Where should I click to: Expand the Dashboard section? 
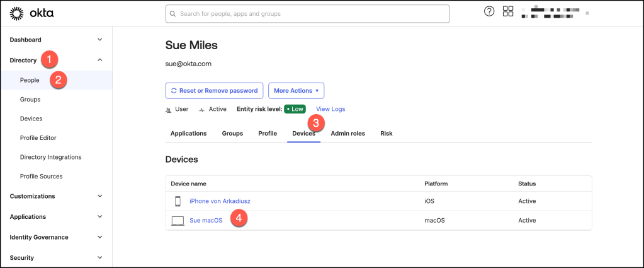[x=99, y=40]
